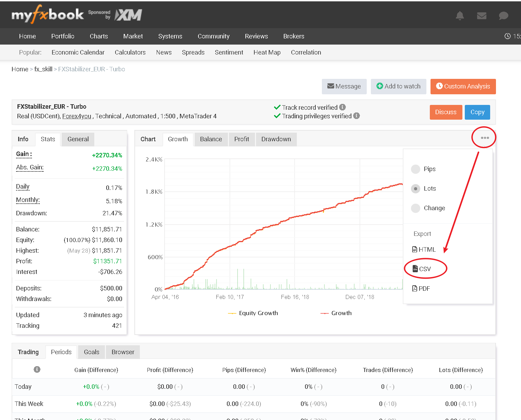Switch to the General info tab
This screenshot has width=521, height=420.
(x=78, y=139)
